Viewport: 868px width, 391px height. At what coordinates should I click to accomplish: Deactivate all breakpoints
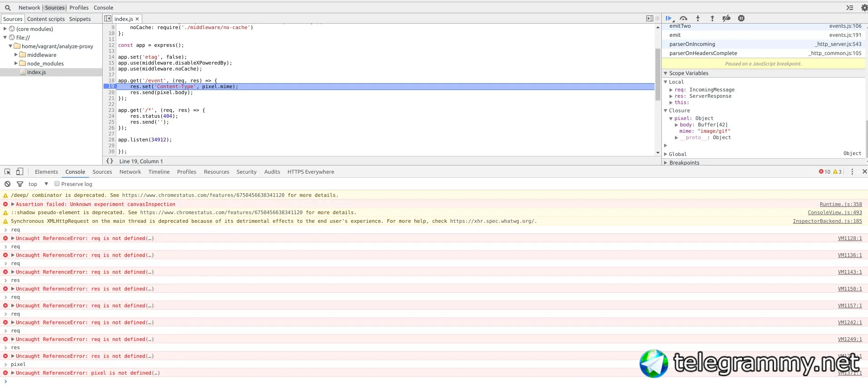click(727, 19)
